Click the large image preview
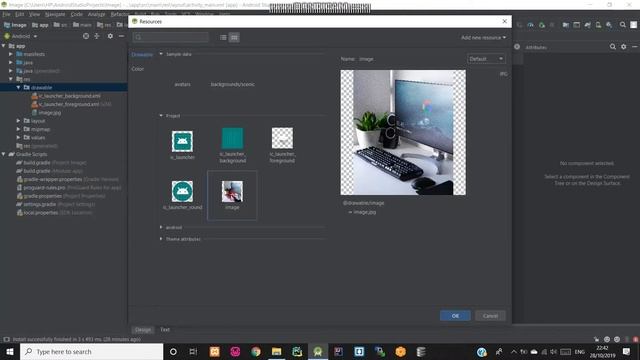Image resolution: width=640 pixels, height=360 pixels. coord(403,133)
